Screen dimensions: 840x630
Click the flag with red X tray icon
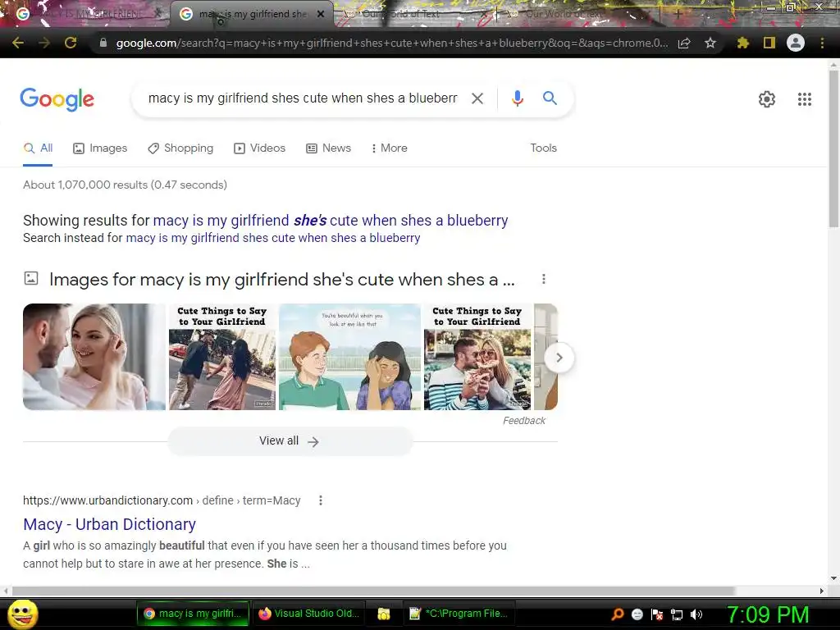pyautogui.click(x=657, y=614)
